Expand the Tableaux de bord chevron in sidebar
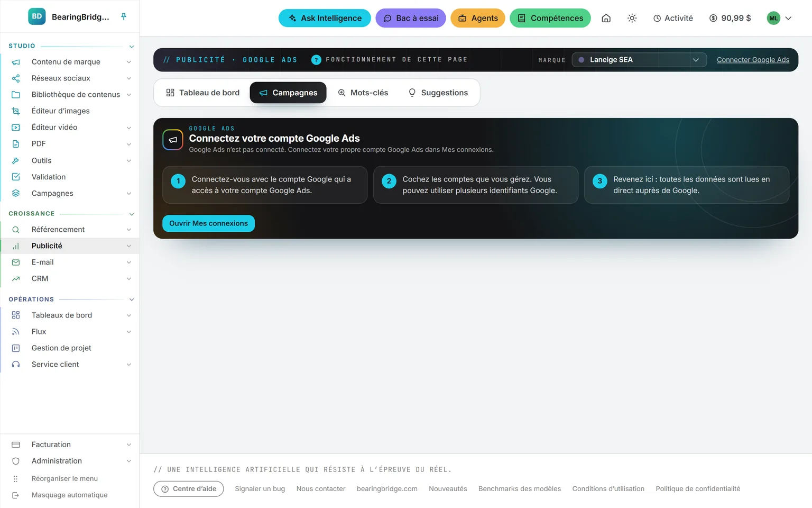This screenshot has width=812, height=508. coord(129,315)
